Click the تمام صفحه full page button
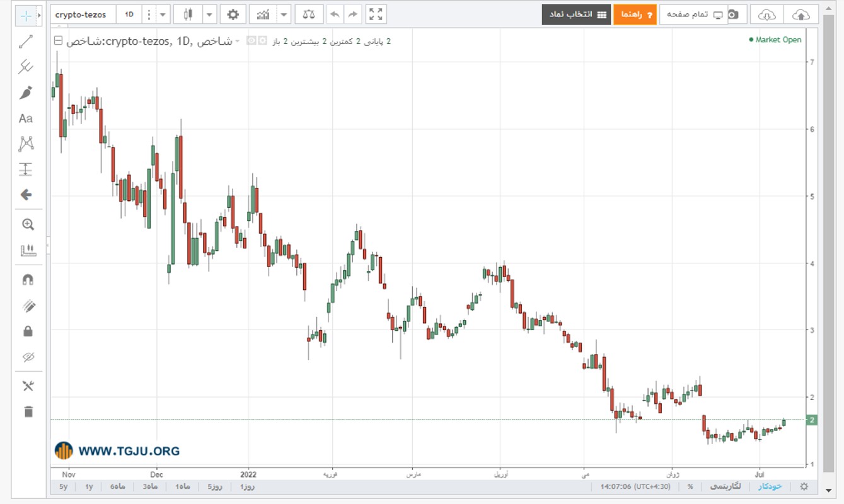Image resolution: width=844 pixels, height=504 pixels. coord(693,14)
